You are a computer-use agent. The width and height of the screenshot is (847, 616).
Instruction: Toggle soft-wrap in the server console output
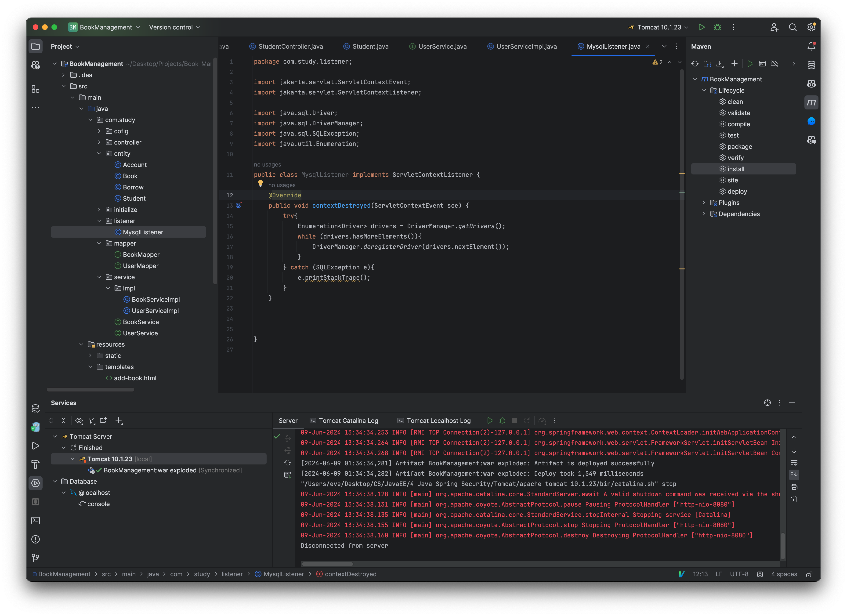[x=794, y=462]
